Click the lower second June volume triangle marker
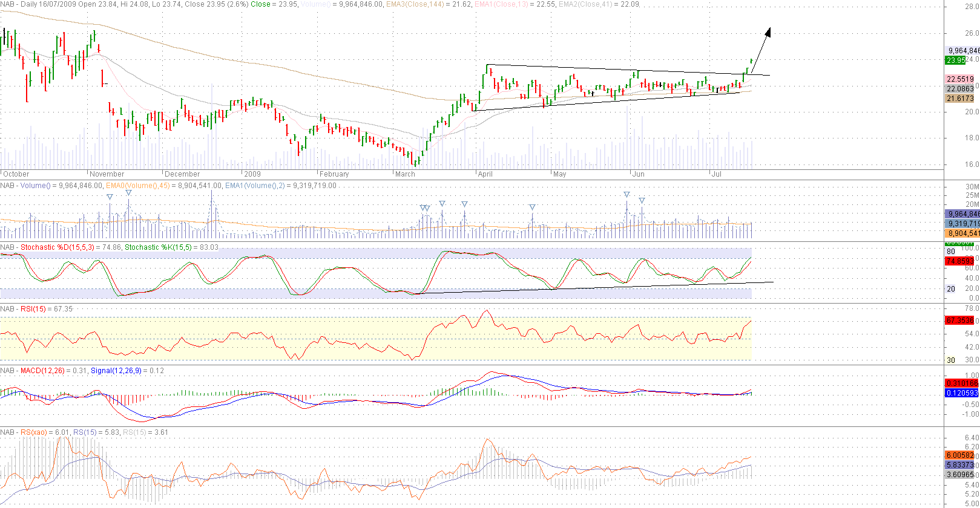Viewport: 980px width, 508px height. pos(642,200)
